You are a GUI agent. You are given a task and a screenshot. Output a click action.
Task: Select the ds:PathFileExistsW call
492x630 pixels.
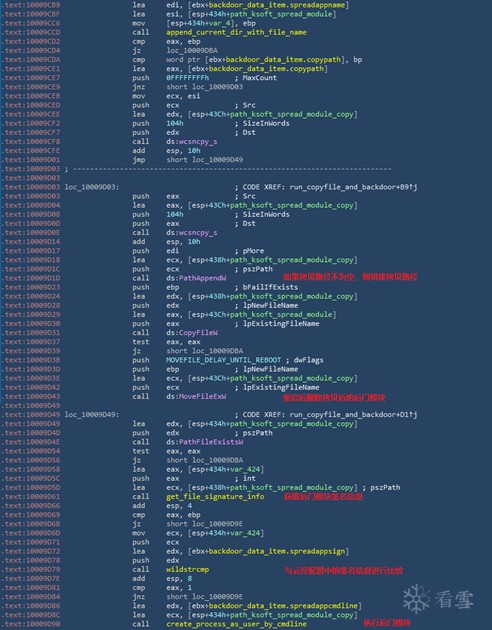pyautogui.click(x=204, y=442)
